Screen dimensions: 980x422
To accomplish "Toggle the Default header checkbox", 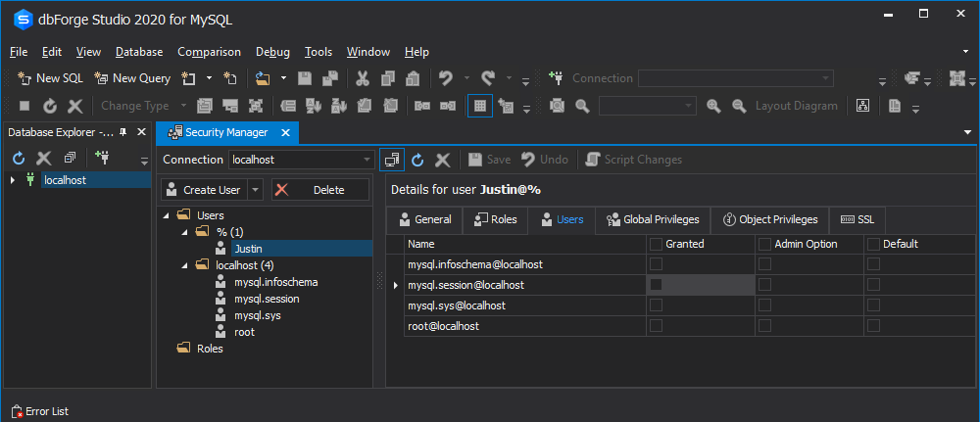I will (x=873, y=244).
